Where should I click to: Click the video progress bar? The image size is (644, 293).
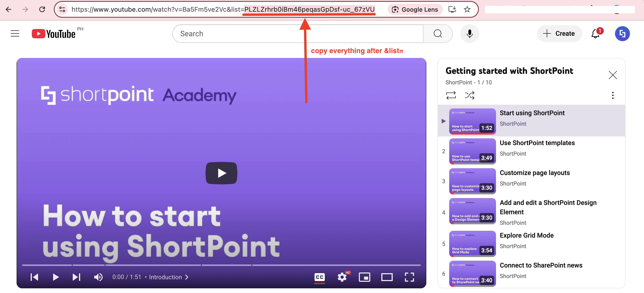(x=221, y=265)
